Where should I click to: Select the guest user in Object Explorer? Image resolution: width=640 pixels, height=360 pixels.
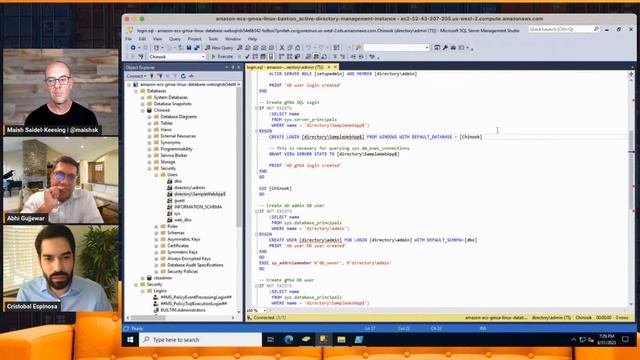[180, 200]
